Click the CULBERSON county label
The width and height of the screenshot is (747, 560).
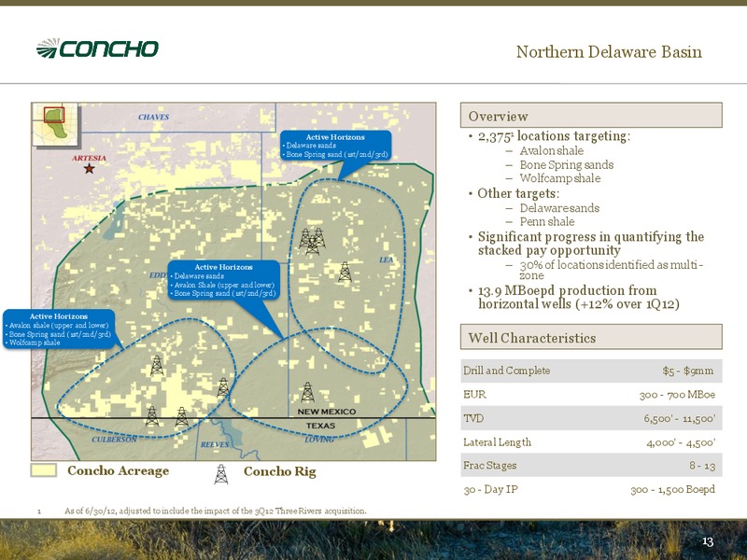click(x=114, y=439)
